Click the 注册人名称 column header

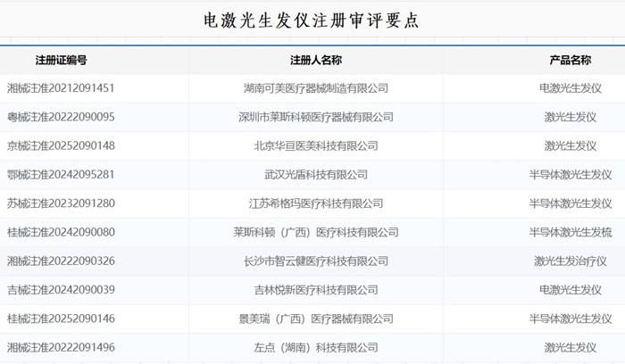(316, 60)
